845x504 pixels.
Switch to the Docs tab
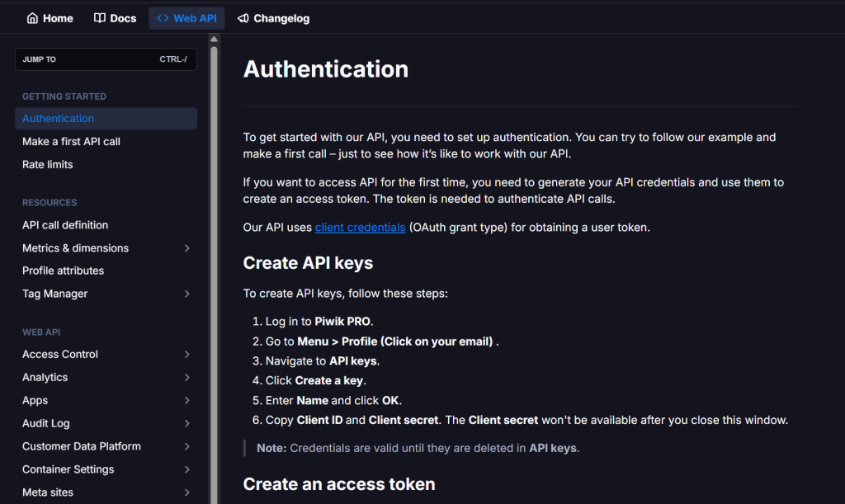pos(116,18)
